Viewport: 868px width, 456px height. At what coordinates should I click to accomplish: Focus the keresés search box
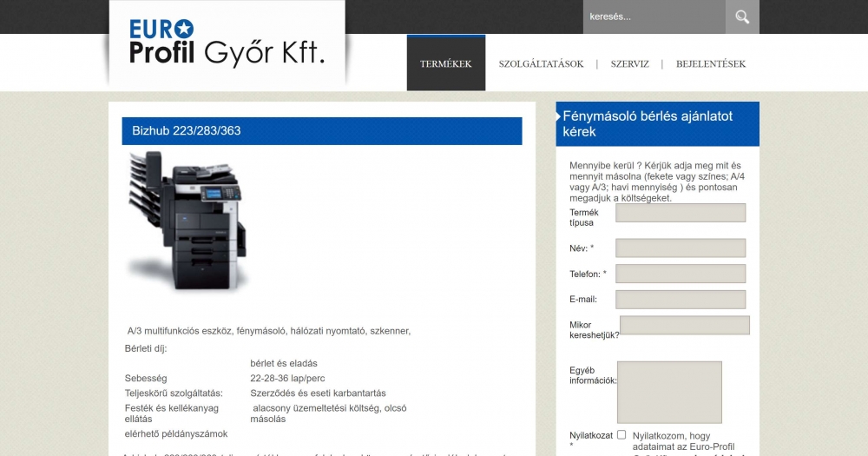point(654,17)
